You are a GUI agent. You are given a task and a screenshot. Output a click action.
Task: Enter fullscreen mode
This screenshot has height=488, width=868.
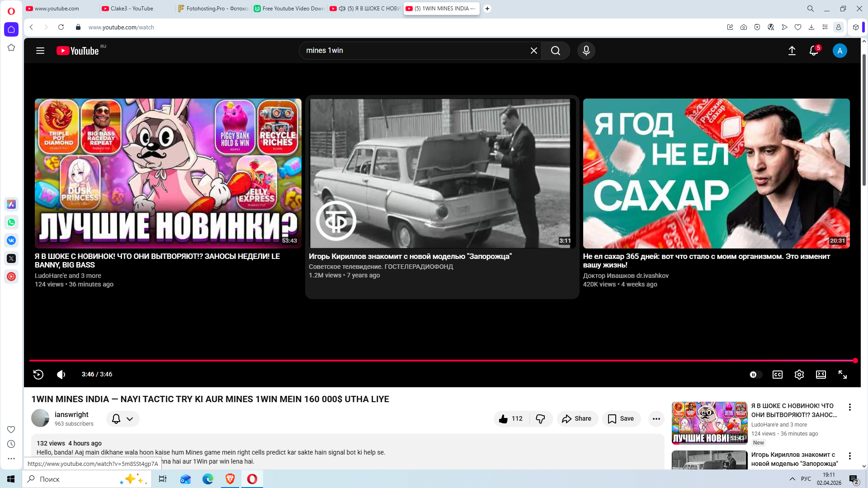843,375
